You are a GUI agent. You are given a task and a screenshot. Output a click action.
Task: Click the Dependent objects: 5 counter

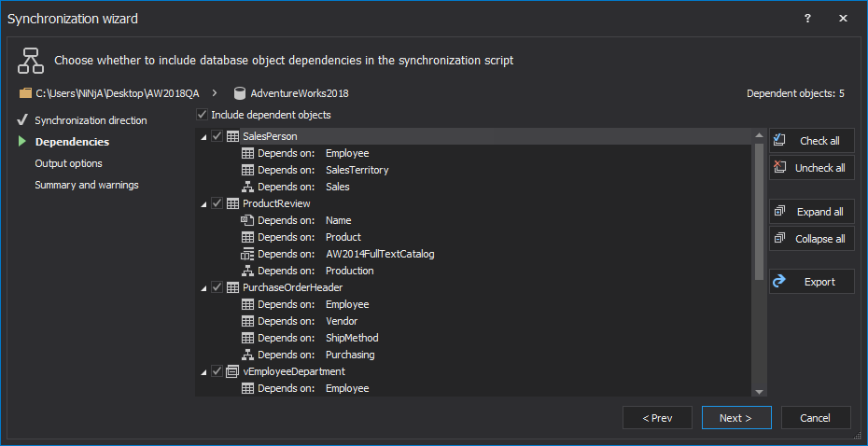tap(795, 93)
